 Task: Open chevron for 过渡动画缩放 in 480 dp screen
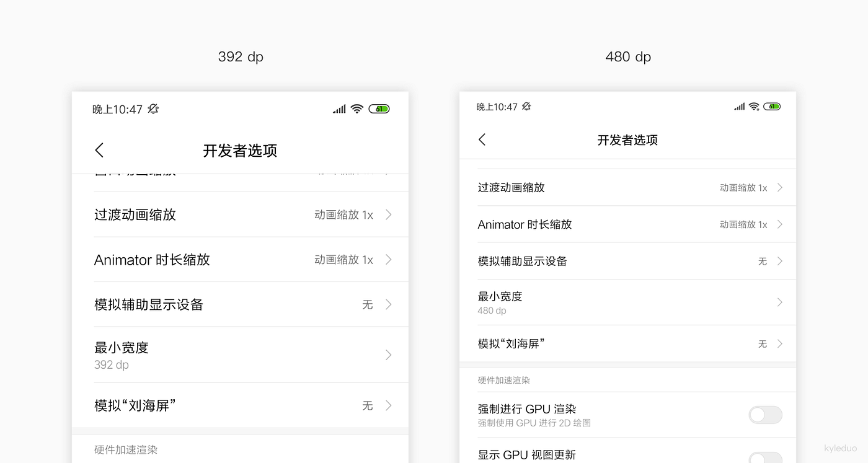780,187
